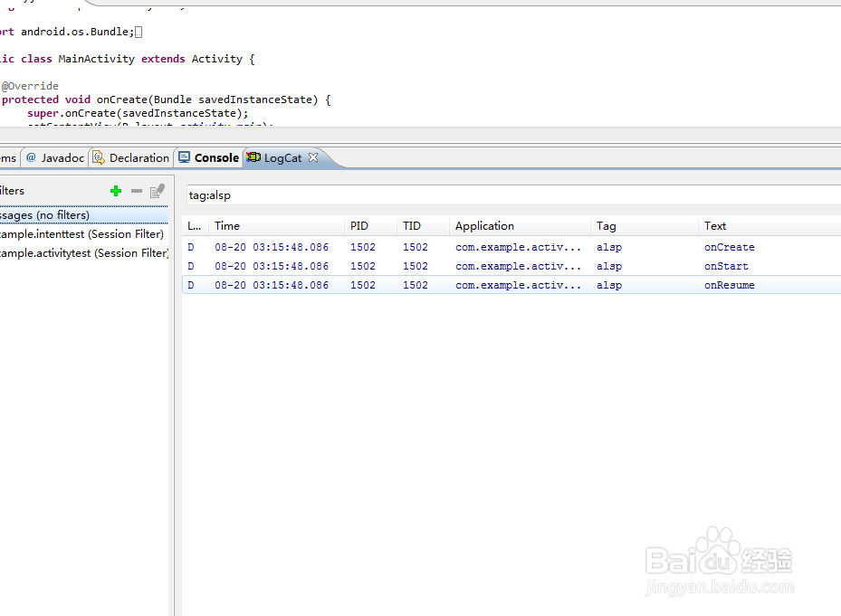Click the application cell of onCreate row
This screenshot has height=616, width=841.
click(518, 247)
